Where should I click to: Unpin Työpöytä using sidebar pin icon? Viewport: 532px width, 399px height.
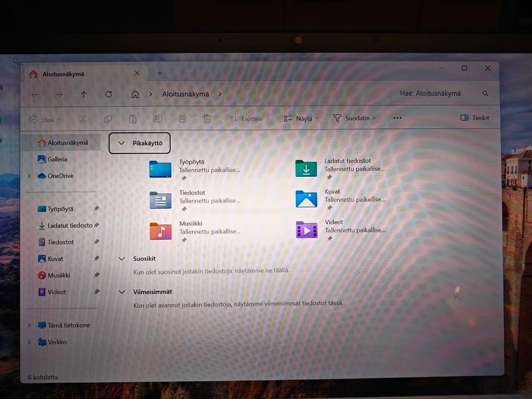96,208
